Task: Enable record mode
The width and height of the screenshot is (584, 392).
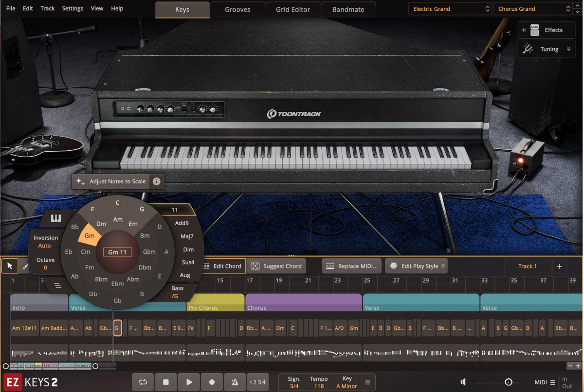Action: click(x=212, y=382)
